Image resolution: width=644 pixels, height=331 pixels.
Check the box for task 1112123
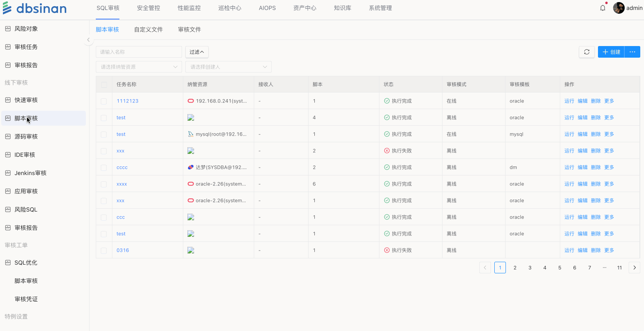point(104,101)
